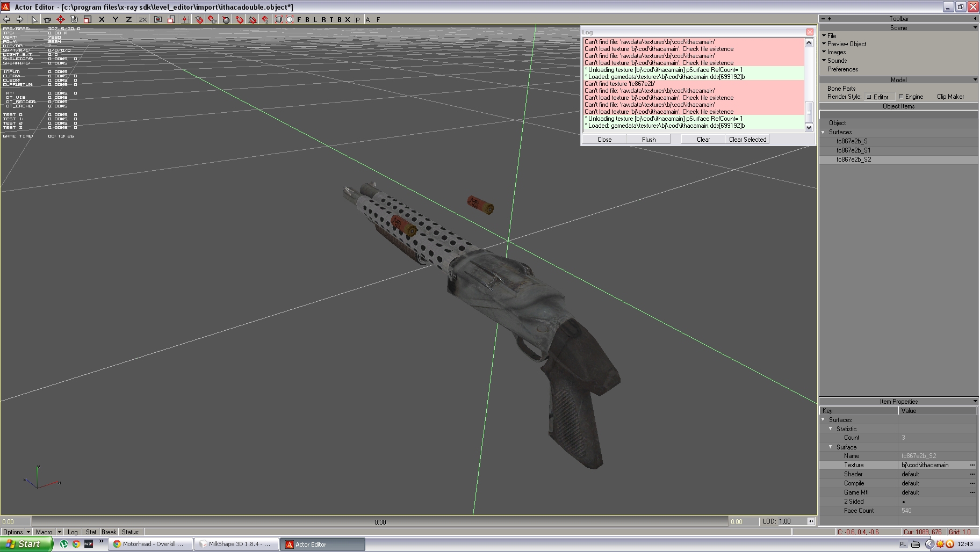The image size is (980, 552).
Task: Click the non-uniform scale icon
Action: coord(171,19)
